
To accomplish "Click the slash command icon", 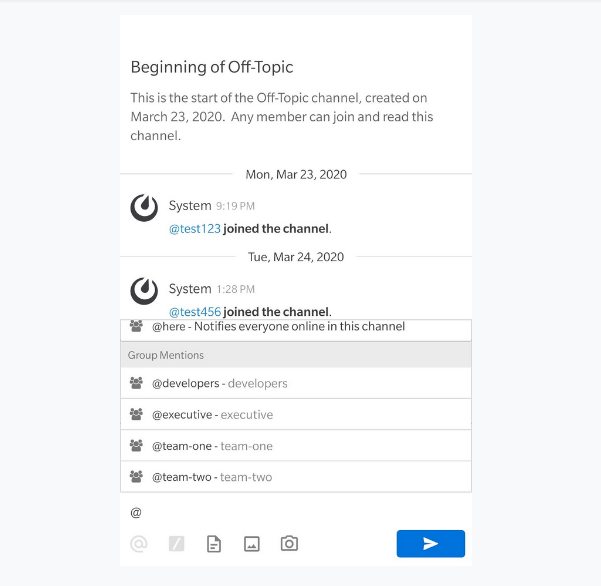I will (x=176, y=543).
